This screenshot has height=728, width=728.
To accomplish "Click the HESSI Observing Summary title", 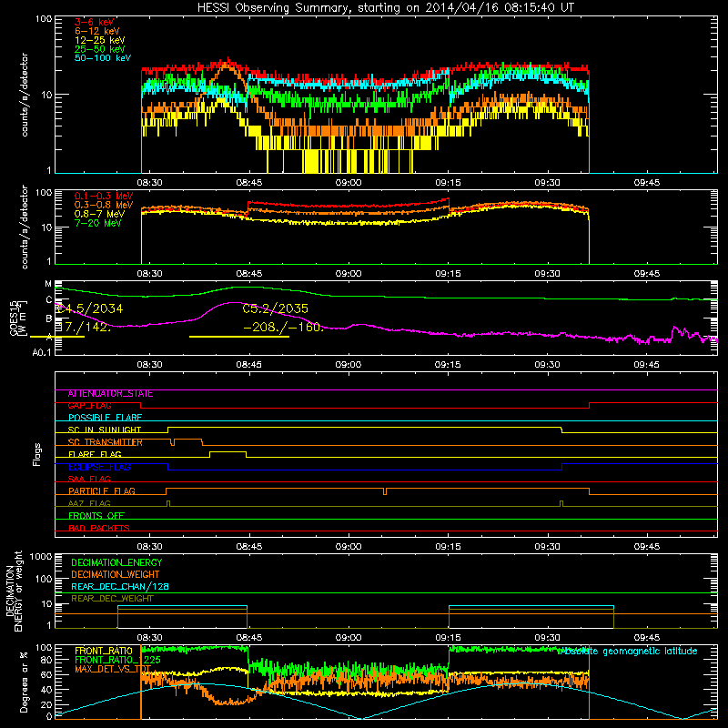I will click(385, 8).
